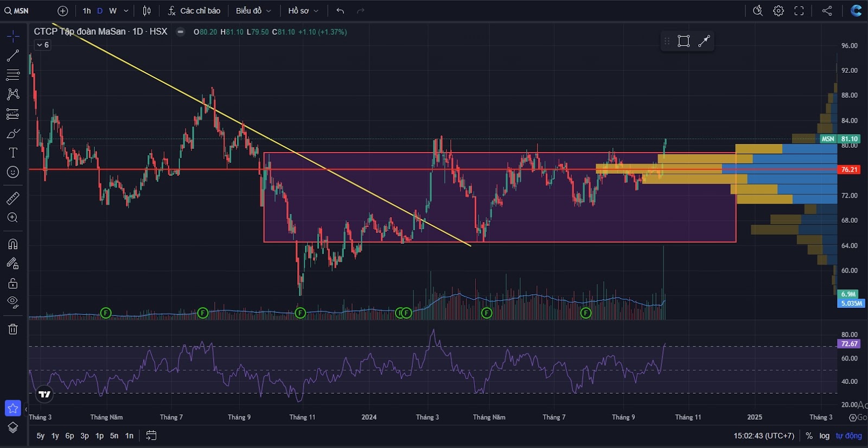
Task: Expand the Hồ sơ dropdown
Action: (x=303, y=11)
